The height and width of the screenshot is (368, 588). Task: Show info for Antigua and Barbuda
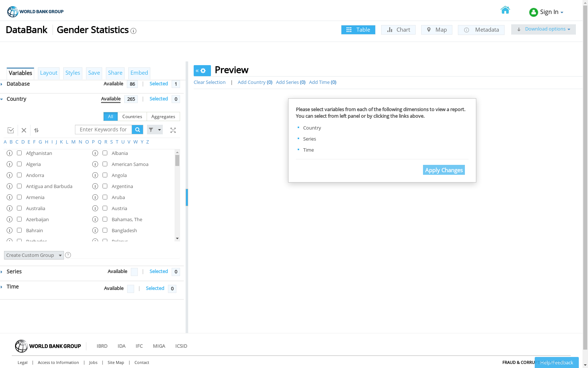pyautogui.click(x=10, y=186)
